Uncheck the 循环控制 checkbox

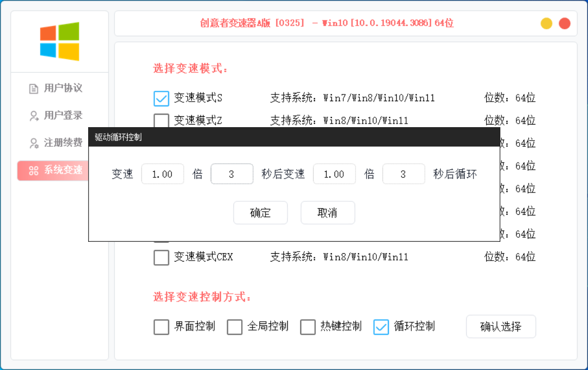pos(381,327)
